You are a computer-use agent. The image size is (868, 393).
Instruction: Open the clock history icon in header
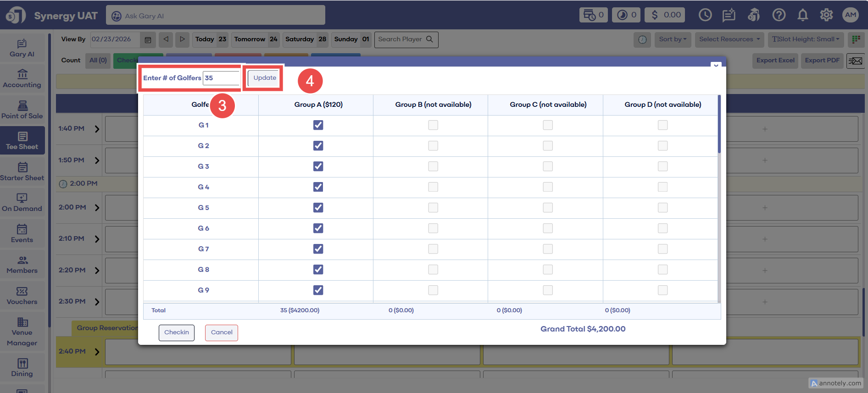(705, 15)
